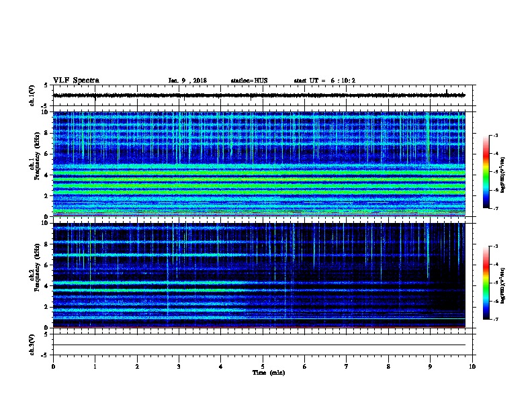This screenshot has width=532, height=411.
Task: Click the "-7" label on ch.2 color bar
Action: click(x=496, y=320)
